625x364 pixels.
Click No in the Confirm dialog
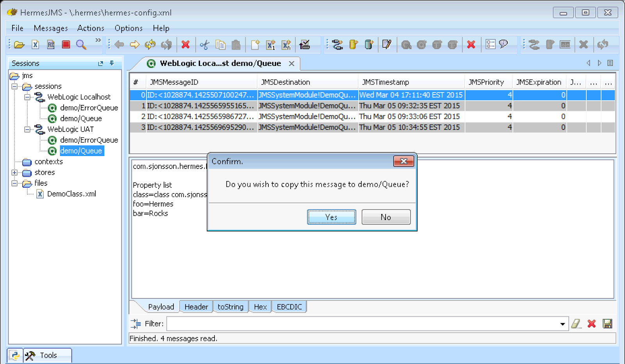386,217
